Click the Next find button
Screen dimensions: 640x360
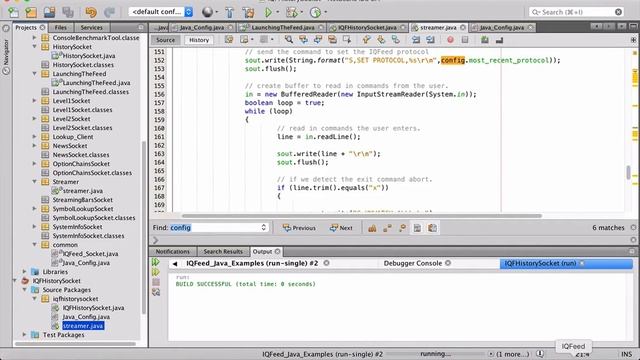(x=341, y=228)
